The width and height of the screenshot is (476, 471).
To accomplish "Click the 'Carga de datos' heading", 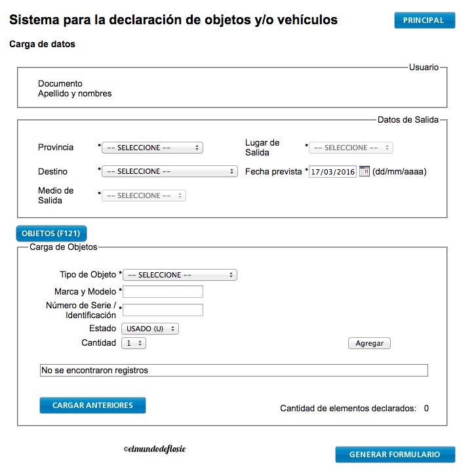I will (42, 44).
